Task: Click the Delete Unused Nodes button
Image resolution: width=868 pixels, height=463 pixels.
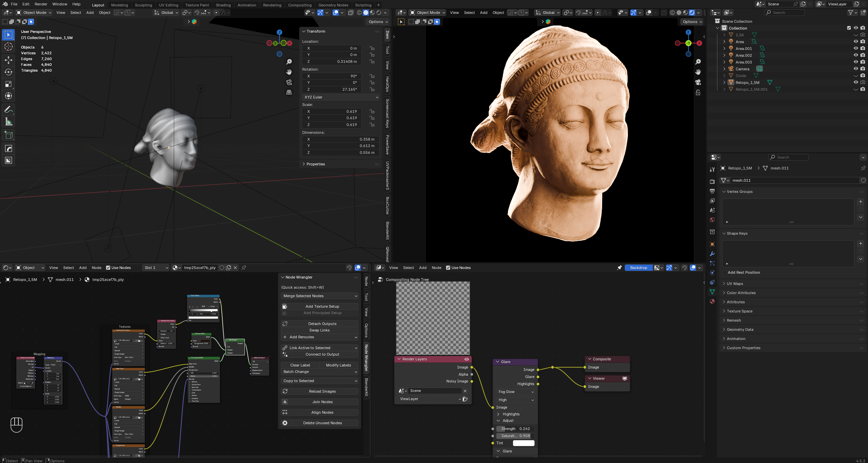Action: click(x=322, y=423)
